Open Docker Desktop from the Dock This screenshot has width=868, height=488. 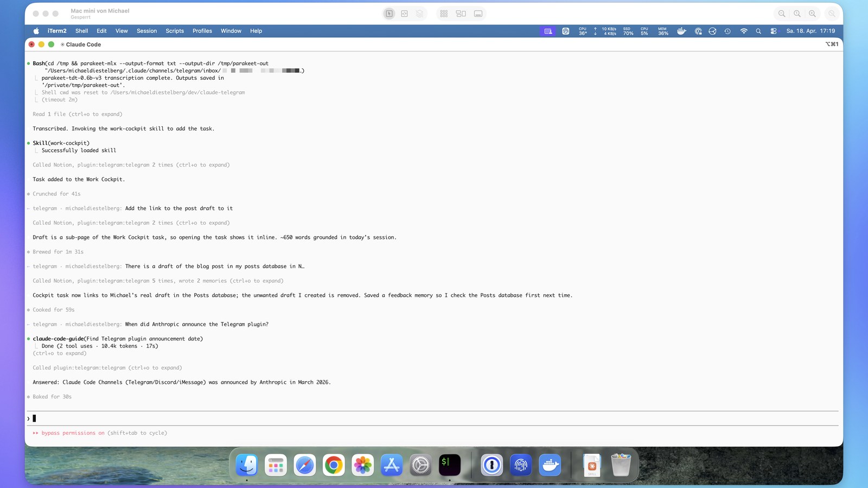tap(550, 465)
